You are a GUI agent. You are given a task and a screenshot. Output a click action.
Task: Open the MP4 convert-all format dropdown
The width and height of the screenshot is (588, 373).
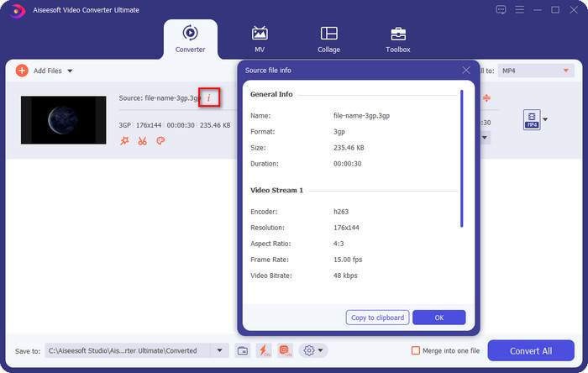click(536, 71)
